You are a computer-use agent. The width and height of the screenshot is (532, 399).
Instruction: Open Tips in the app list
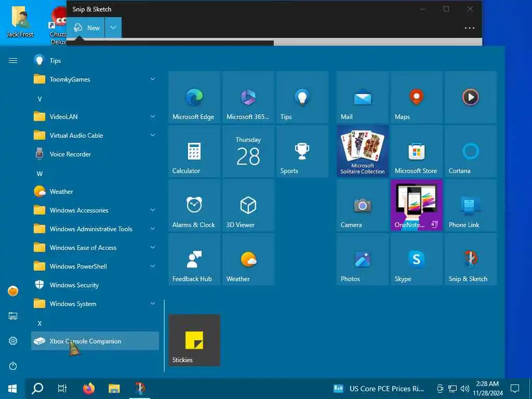coord(95,60)
